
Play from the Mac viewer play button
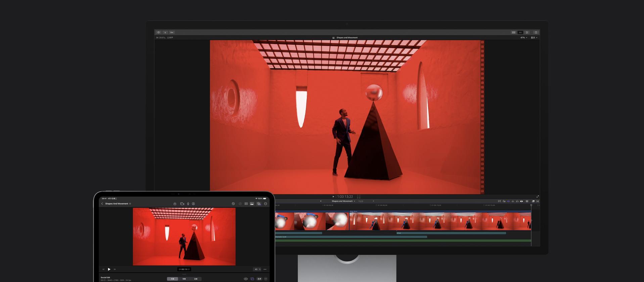333,196
